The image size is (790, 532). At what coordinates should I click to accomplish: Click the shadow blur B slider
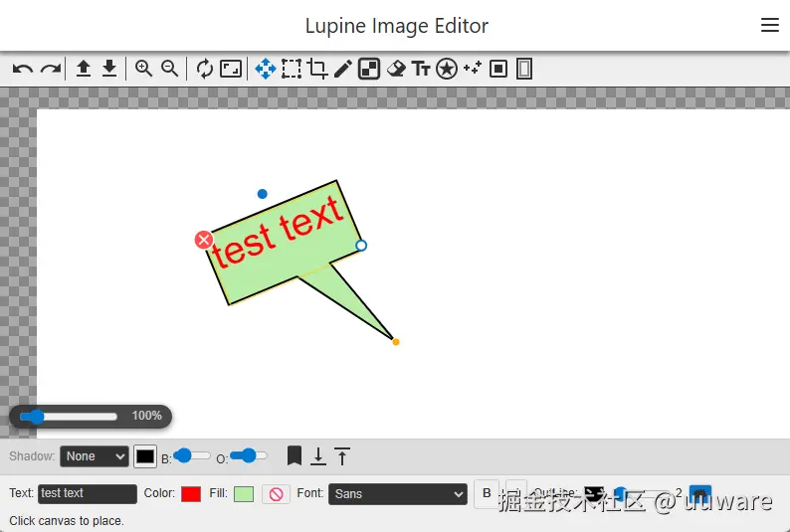point(191,456)
